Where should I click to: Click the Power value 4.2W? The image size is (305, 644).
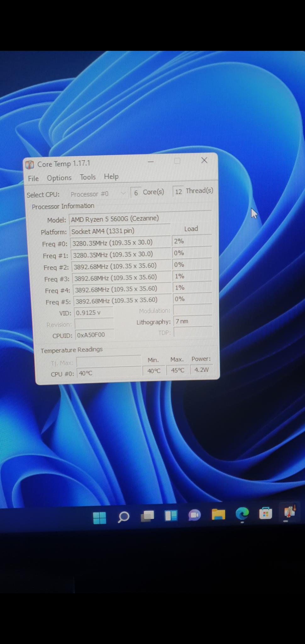click(x=201, y=370)
